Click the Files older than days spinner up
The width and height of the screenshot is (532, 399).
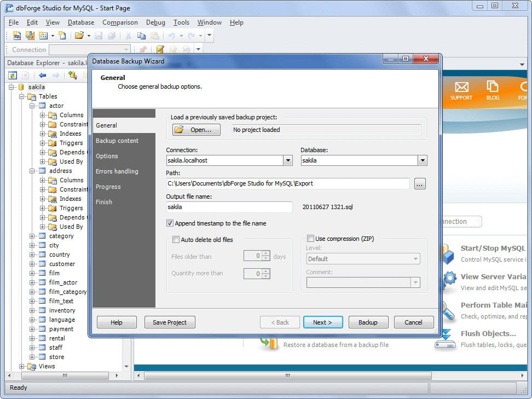tap(266, 253)
